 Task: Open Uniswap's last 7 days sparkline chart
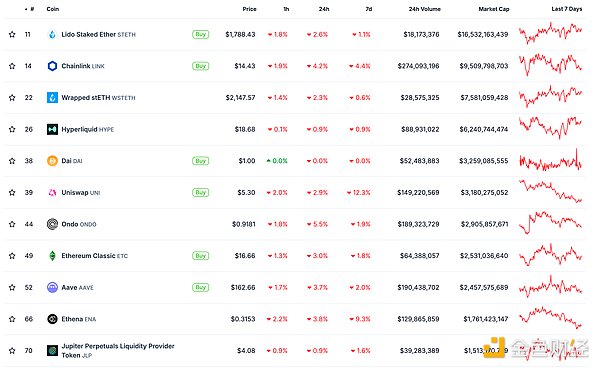(x=550, y=191)
